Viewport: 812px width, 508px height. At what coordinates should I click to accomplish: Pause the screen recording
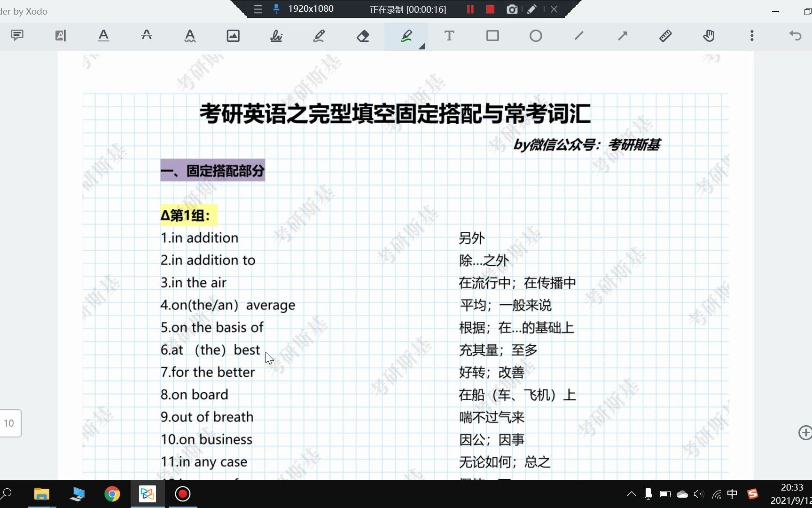click(x=470, y=9)
